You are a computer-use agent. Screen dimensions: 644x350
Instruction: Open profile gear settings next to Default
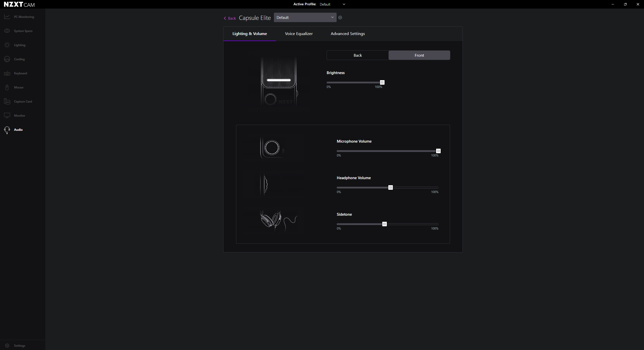(340, 17)
